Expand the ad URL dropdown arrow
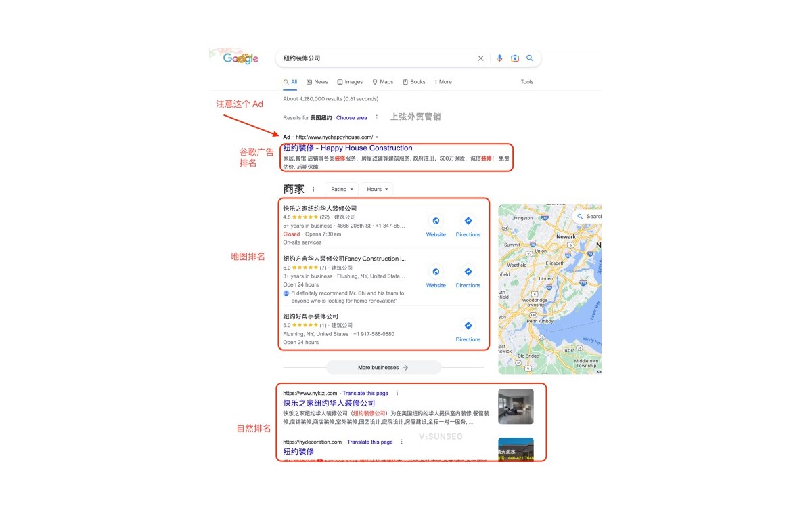The image size is (812, 508). coord(377,137)
